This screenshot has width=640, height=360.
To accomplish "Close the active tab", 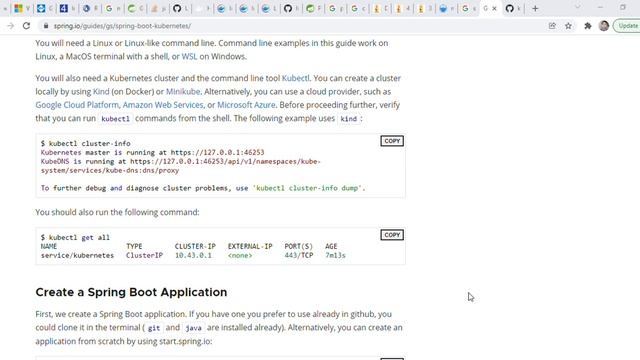I will [x=494, y=8].
